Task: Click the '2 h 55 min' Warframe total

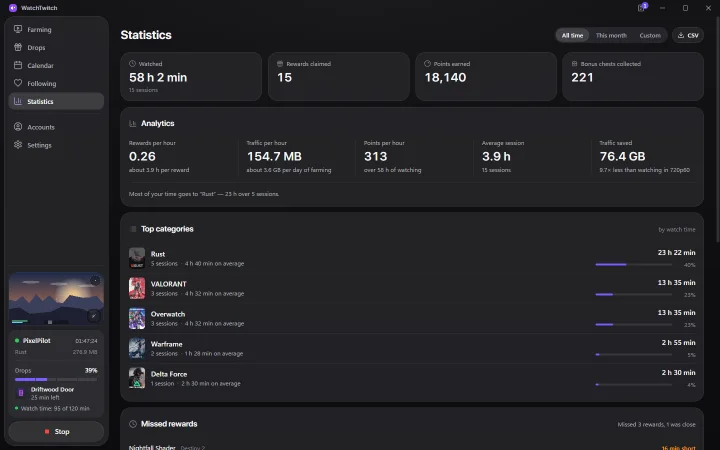Action: (x=678, y=343)
